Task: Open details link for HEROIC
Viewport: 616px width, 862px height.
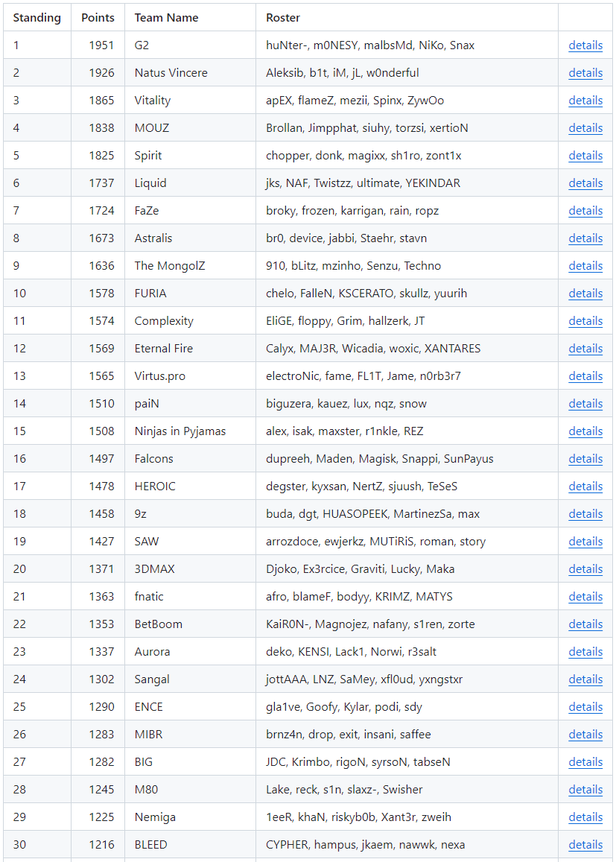Action: pos(585,487)
